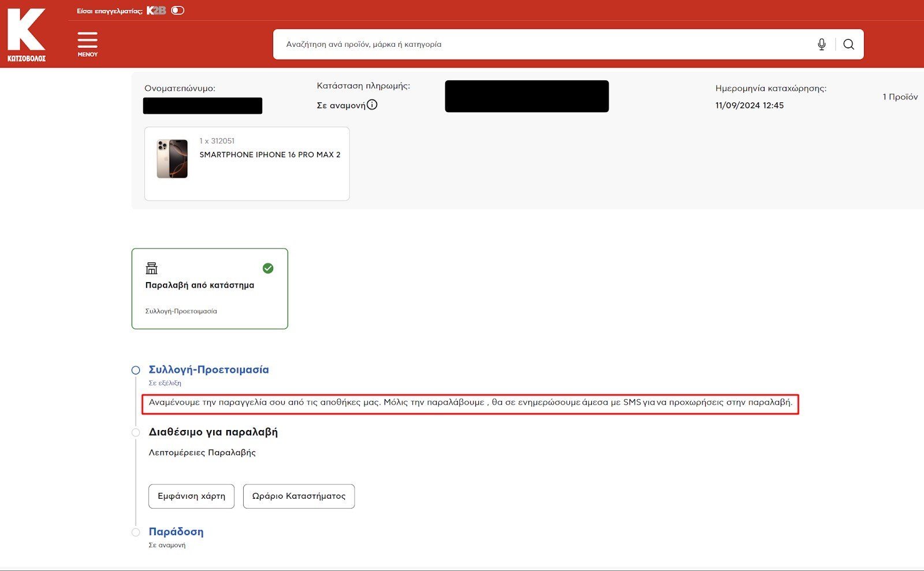Click the Διαθέσιμο για παραλαβή timeline circle
The height and width of the screenshot is (571, 924).
136,432
